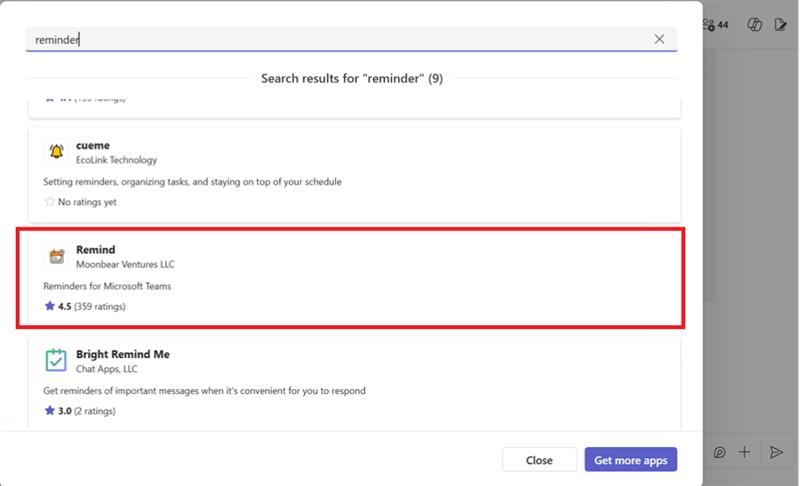Open participants icon showing 44 in Teams window
Image resolution: width=800 pixels, height=486 pixels.
click(715, 24)
